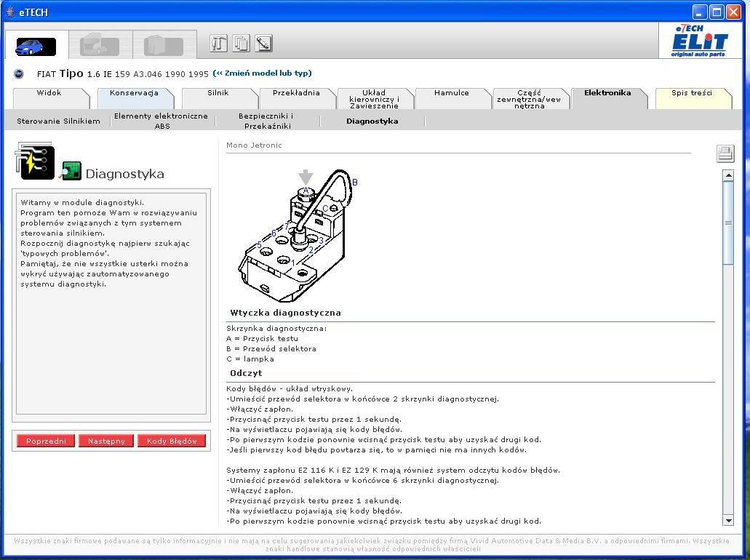Click the Mono Jetronic heading text
Screen dimensions: 750x560
[x=254, y=145]
